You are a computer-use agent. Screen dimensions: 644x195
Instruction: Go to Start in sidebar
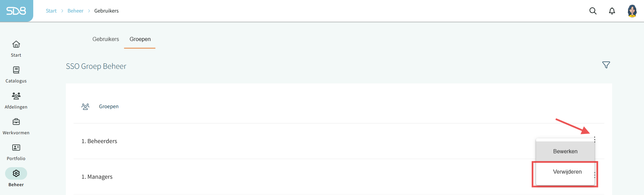click(16, 48)
